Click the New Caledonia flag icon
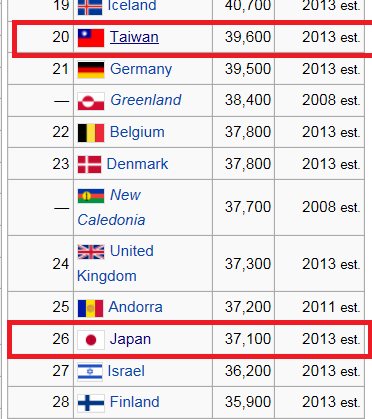Image resolution: width=372 pixels, height=419 pixels. pyautogui.click(x=91, y=196)
